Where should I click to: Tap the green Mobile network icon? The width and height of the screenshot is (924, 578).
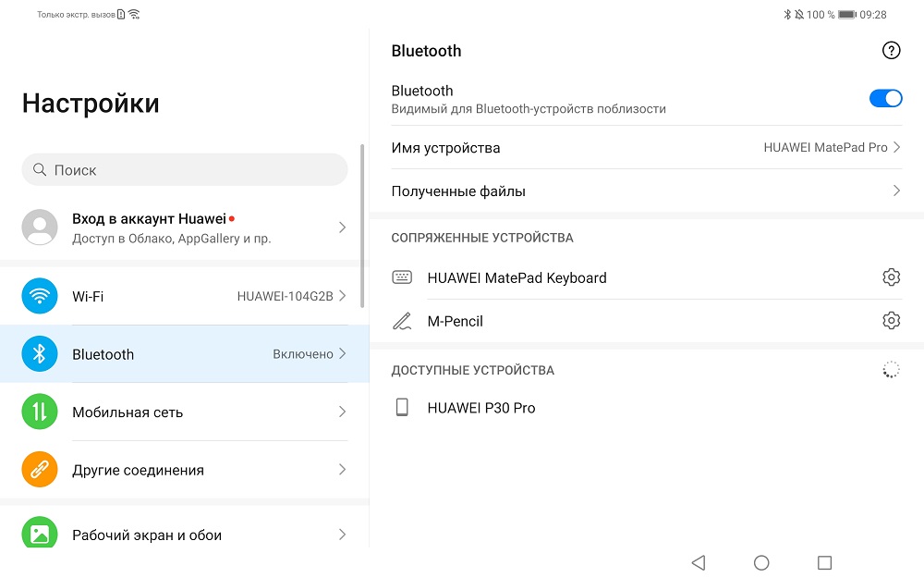40,412
